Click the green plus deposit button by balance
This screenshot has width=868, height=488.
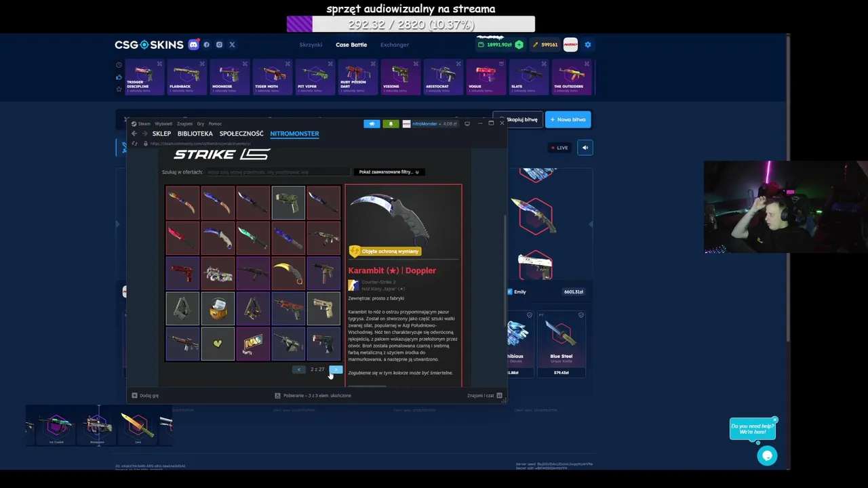519,45
